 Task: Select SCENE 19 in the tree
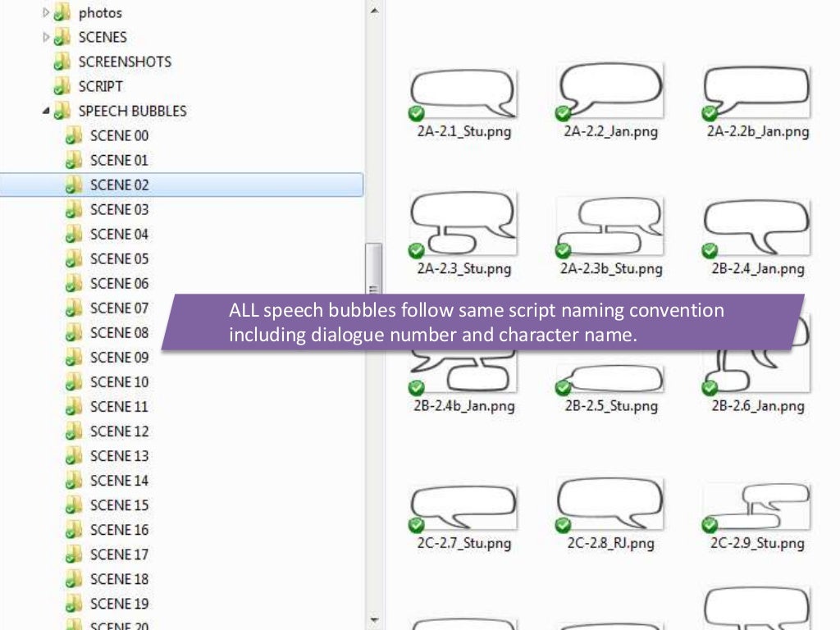tap(119, 604)
